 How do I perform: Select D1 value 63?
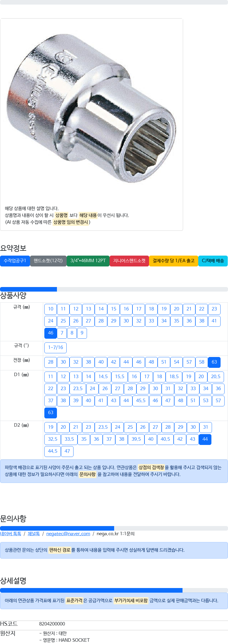(x=51, y=413)
